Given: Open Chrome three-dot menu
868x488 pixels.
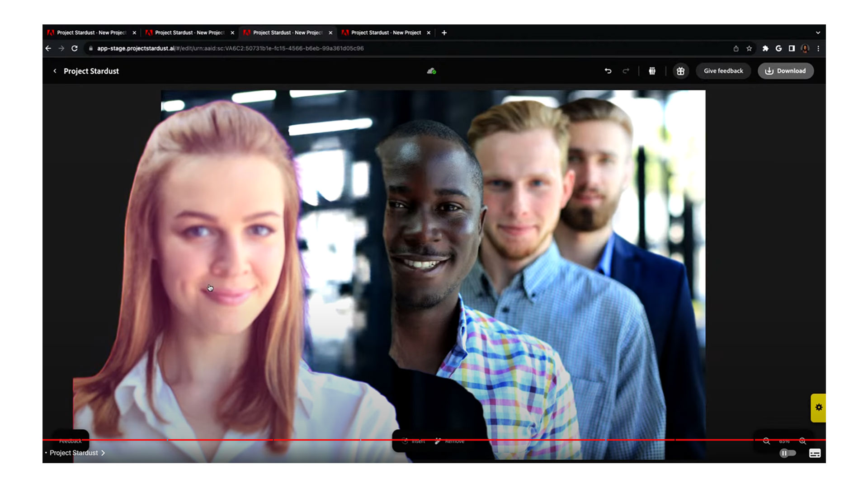Looking at the screenshot, I should click(818, 48).
